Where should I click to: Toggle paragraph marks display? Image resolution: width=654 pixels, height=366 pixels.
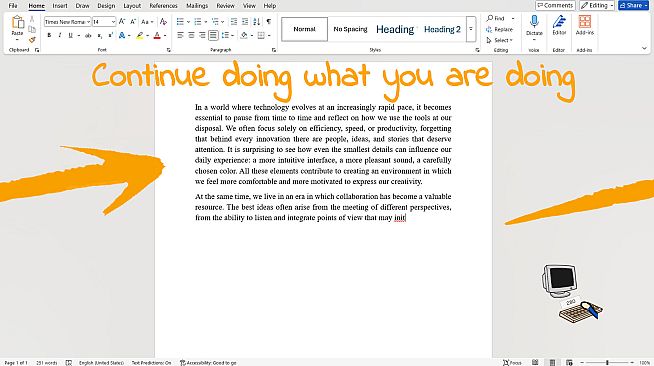[x=269, y=22]
